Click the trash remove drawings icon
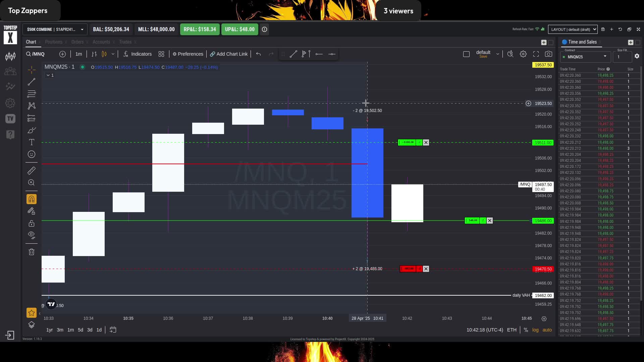Viewport: 644px width, 362px height. click(32, 252)
